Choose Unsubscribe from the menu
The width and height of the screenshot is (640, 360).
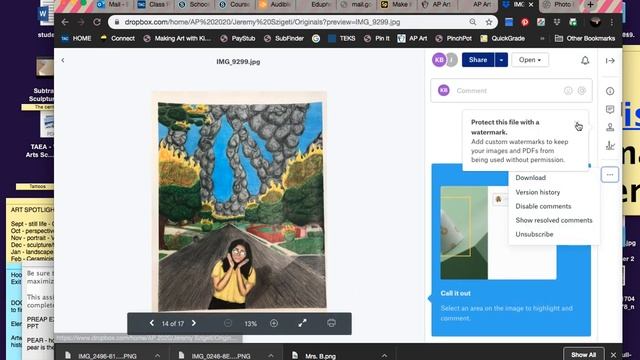tap(534, 234)
